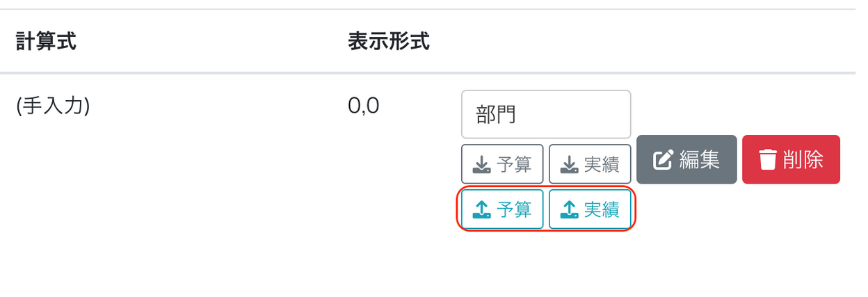Click 実績 text on gray download button

click(602, 164)
